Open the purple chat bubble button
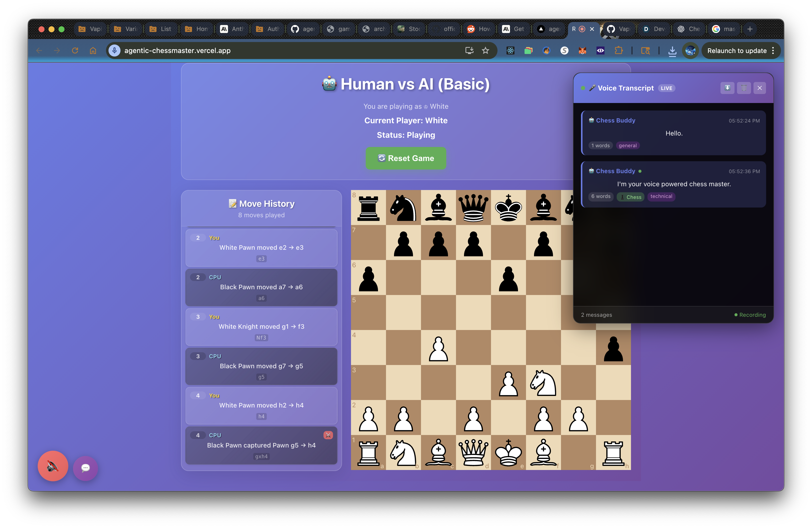This screenshot has width=812, height=528. [85, 468]
